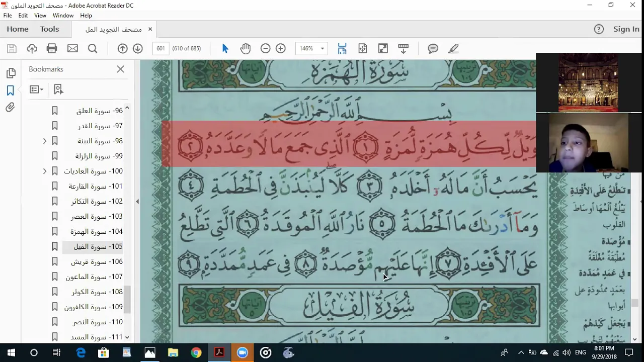Open page thumbnails panel icon
This screenshot has height=362, width=644.
pyautogui.click(x=11, y=73)
